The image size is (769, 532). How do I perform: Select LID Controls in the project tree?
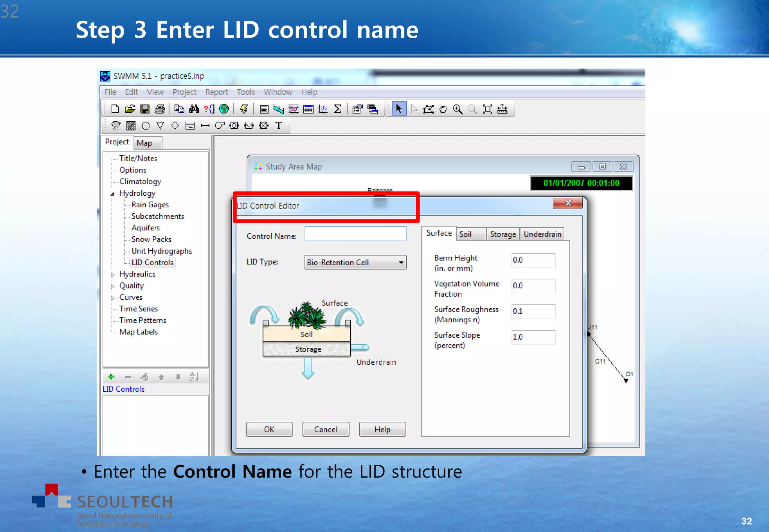point(152,263)
